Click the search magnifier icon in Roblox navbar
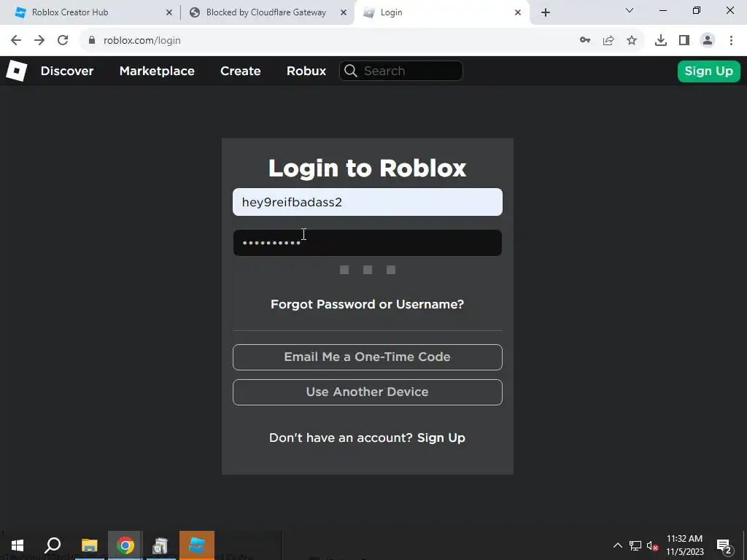 (x=351, y=71)
